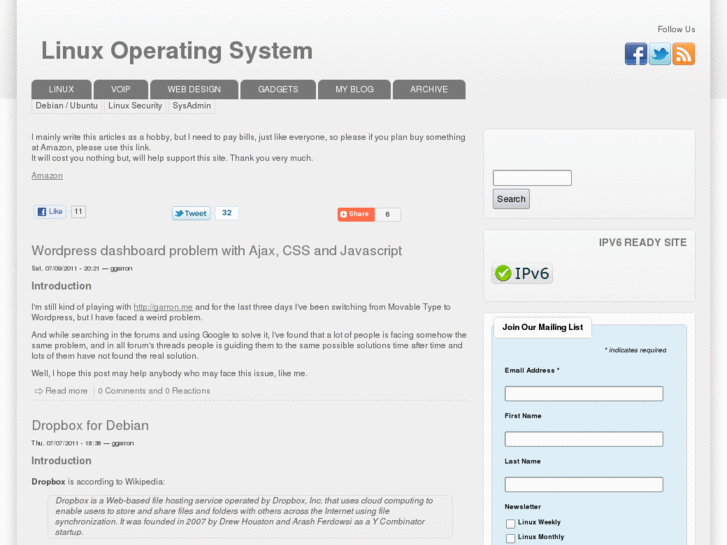Select the Debian / Ubuntu submenu item
This screenshot has width=727, height=545.
click(x=67, y=106)
